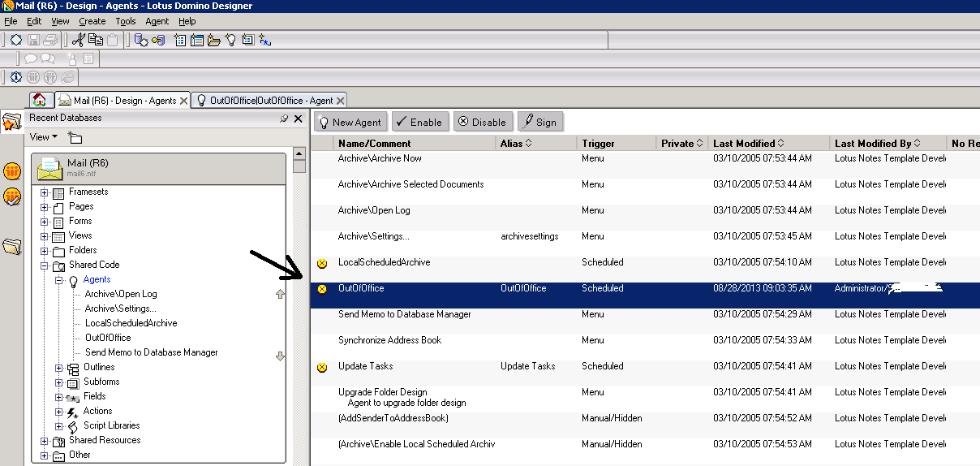Click the bookmark folder with star icon
Viewport: 980px width, 466px height.
coord(11,123)
